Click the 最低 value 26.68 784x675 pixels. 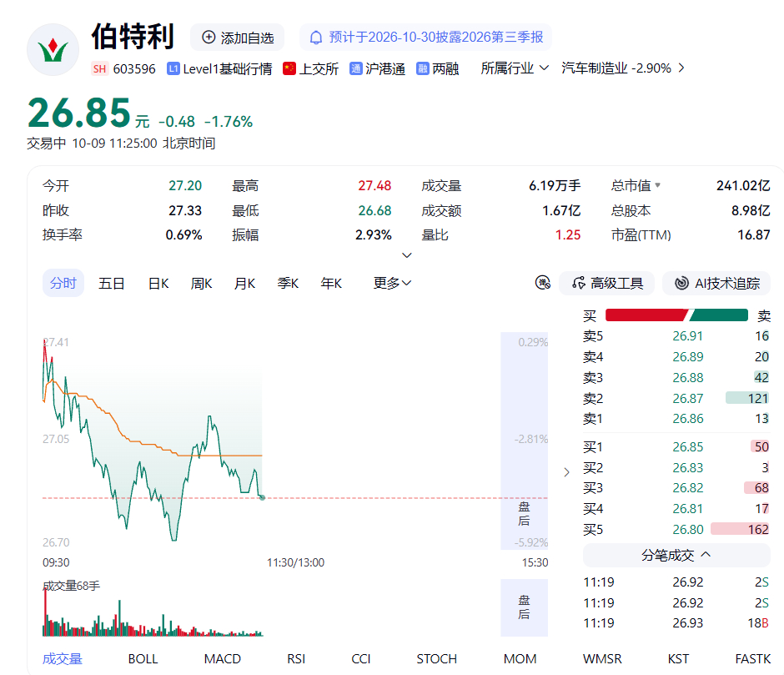pyautogui.click(x=374, y=210)
